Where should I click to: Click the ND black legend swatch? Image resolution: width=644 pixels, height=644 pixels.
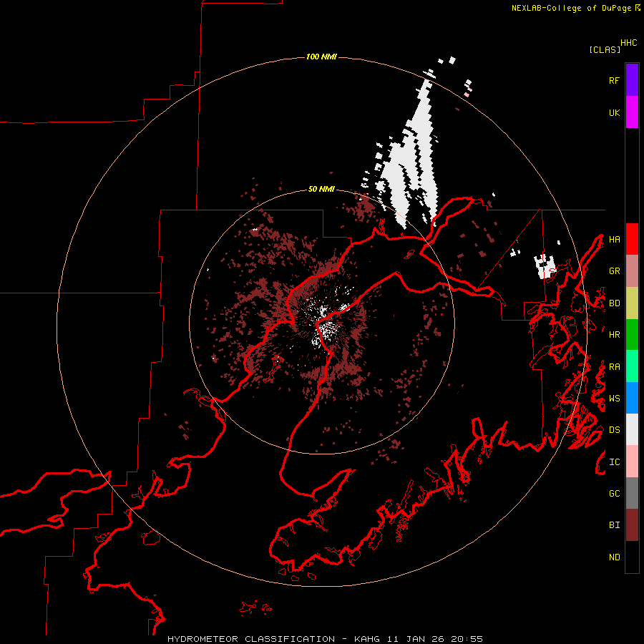tap(632, 557)
